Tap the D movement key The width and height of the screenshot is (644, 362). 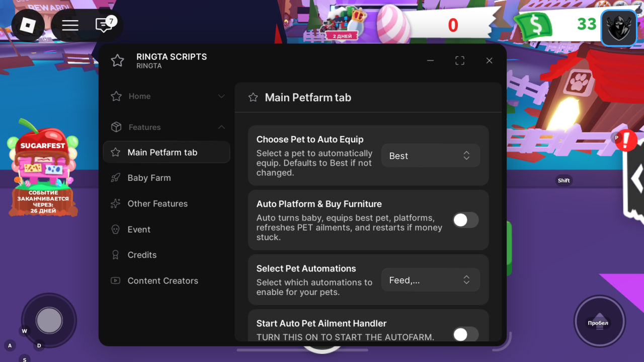click(39, 345)
